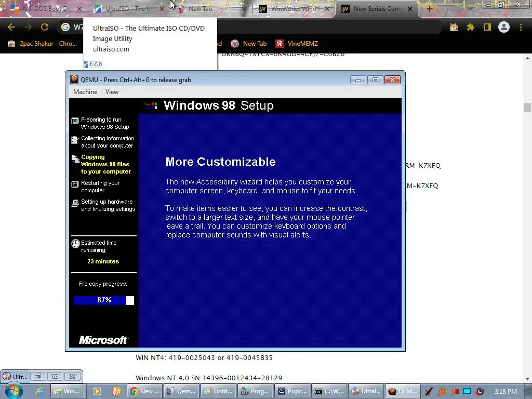Open the 3:18 PM system clock
The image size is (532, 399).
tap(506, 392)
